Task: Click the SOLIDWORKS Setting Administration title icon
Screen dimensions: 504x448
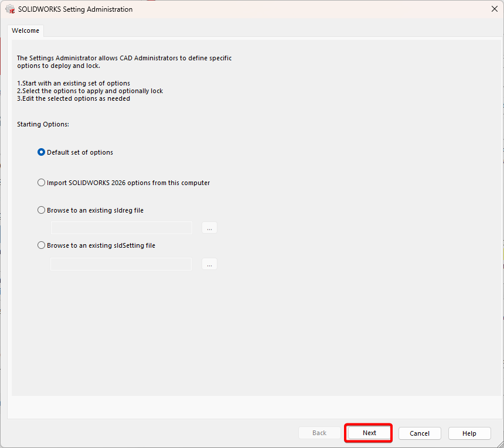Action: [11, 9]
